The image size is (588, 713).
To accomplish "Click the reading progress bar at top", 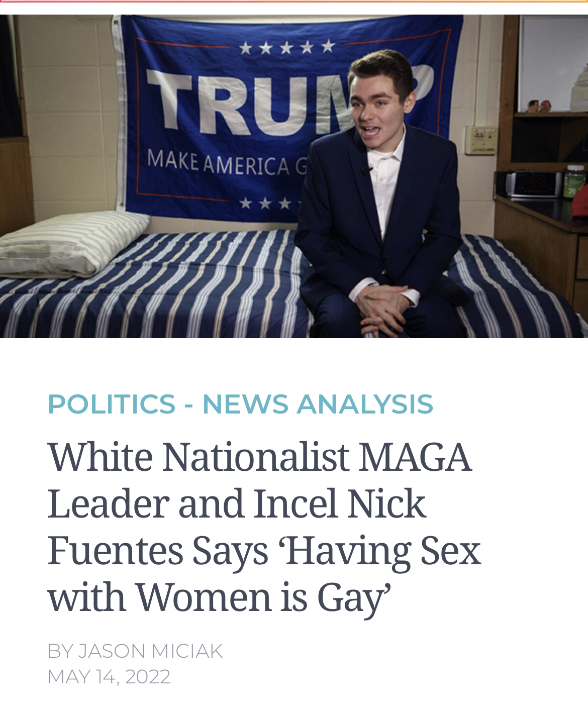I will [294, 2].
